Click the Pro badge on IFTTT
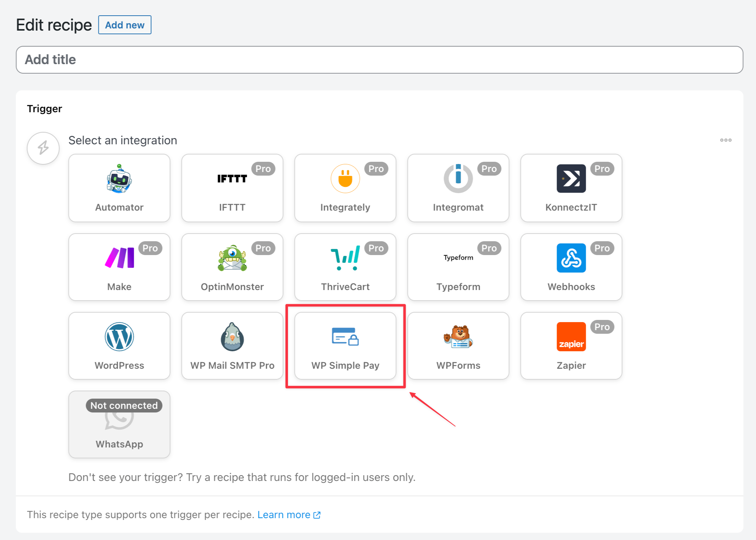The height and width of the screenshot is (540, 756). [263, 169]
